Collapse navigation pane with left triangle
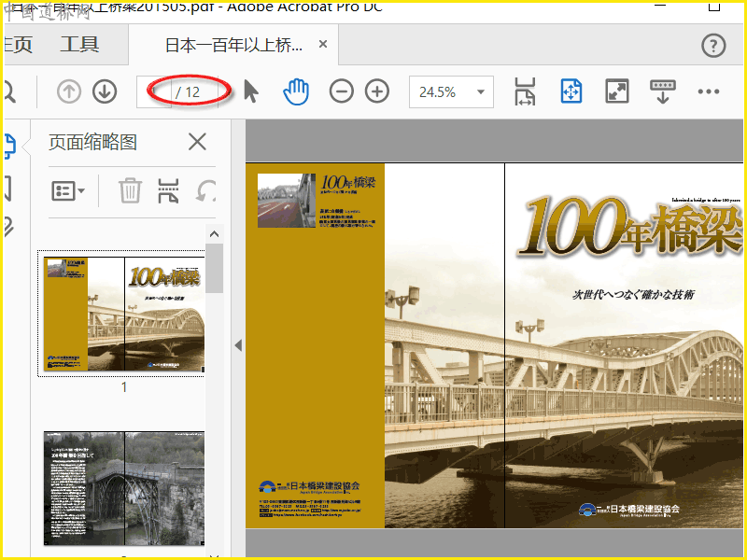 pyautogui.click(x=238, y=345)
